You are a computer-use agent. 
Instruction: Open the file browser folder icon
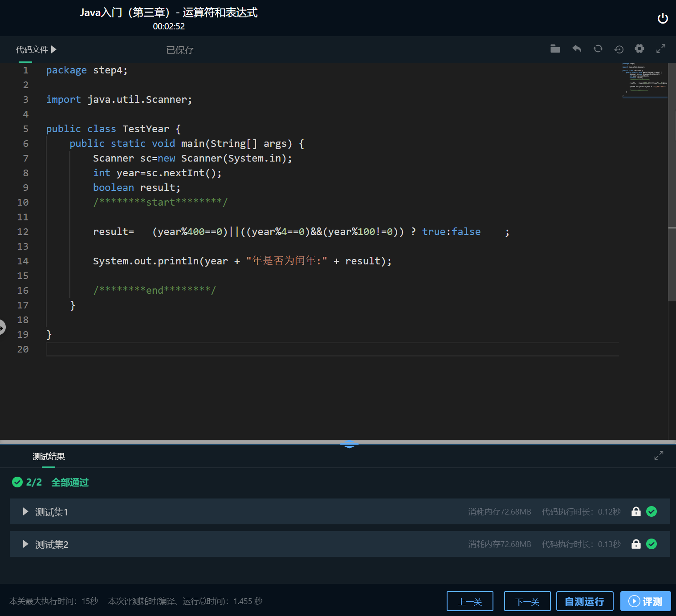point(555,49)
